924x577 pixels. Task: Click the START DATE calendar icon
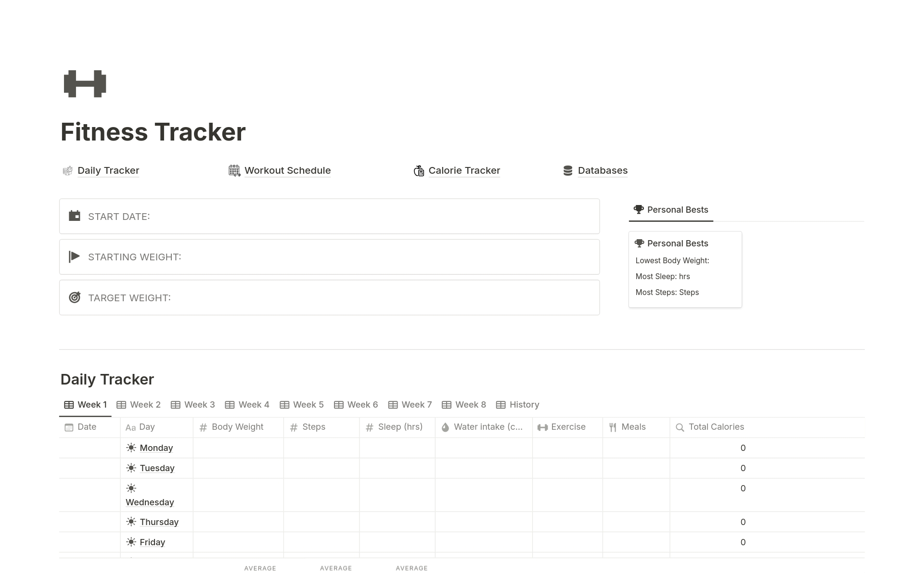pyautogui.click(x=75, y=216)
